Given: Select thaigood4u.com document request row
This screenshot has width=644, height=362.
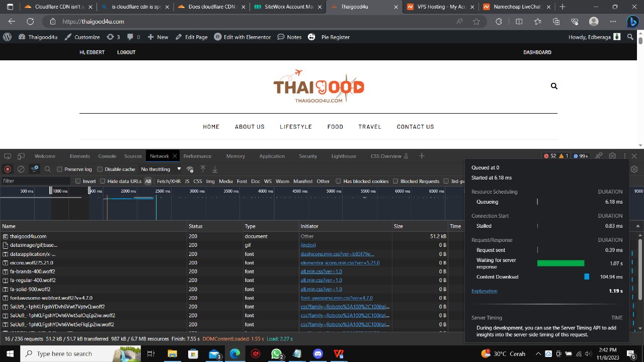Looking at the screenshot, I should coord(231,236).
